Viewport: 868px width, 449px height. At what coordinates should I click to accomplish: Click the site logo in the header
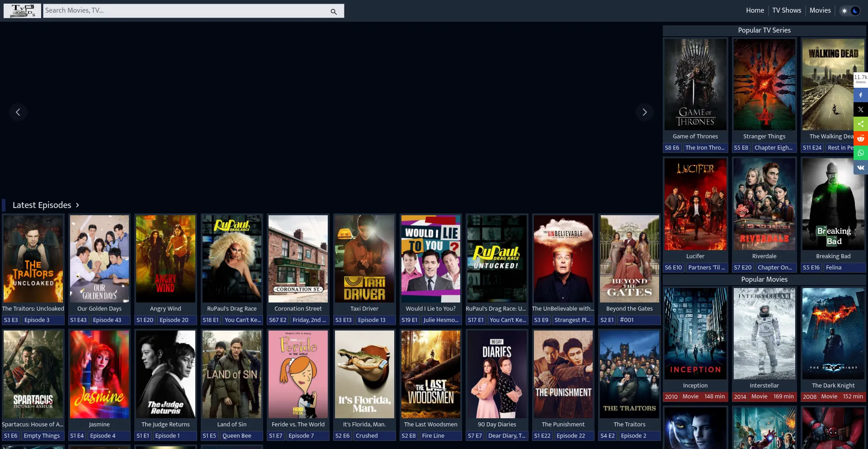(x=22, y=10)
